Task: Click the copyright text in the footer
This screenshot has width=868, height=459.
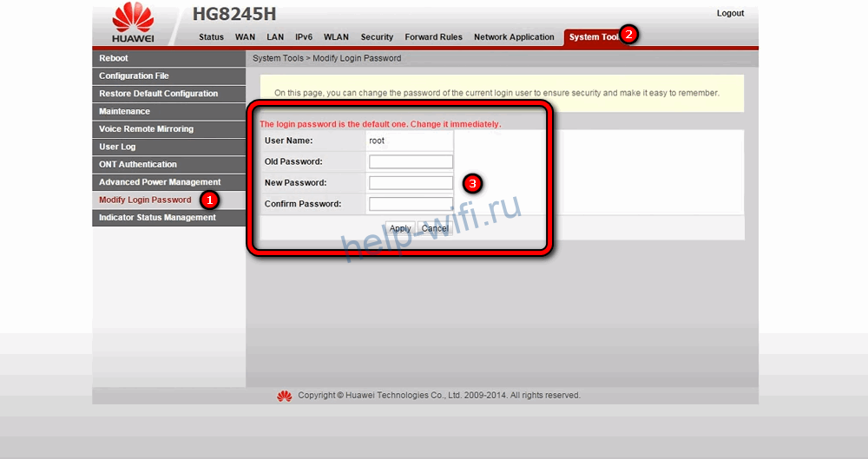Action: pyautogui.click(x=439, y=396)
